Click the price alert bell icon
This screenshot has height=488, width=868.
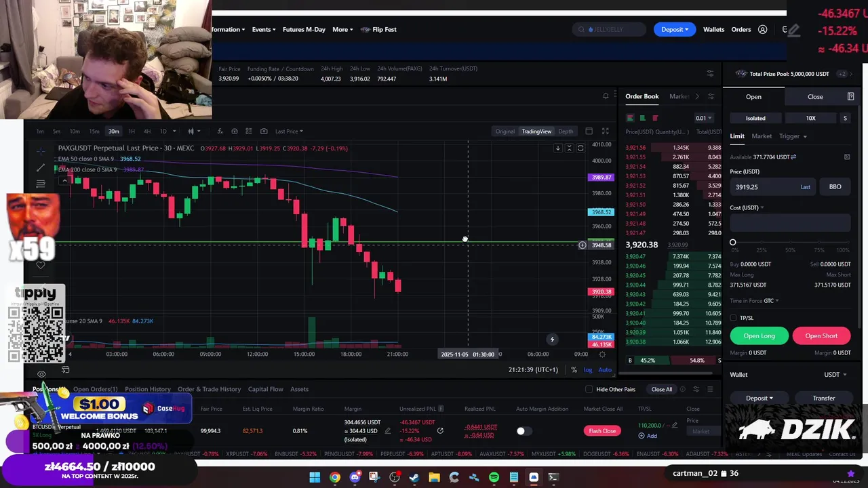click(606, 96)
